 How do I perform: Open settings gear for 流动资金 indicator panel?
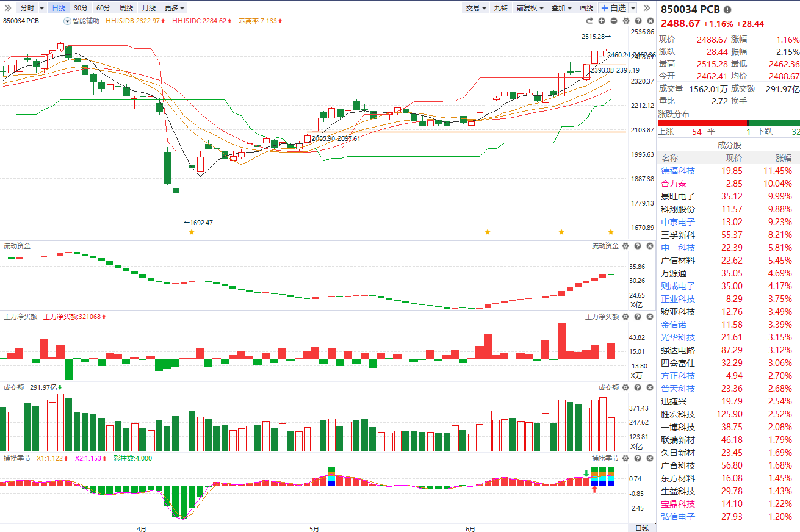click(625, 246)
